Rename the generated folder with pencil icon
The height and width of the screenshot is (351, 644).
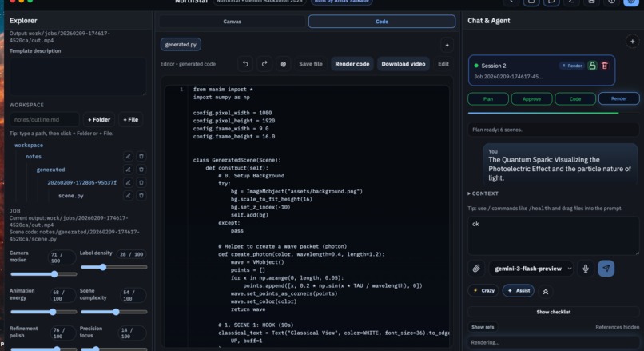(x=128, y=170)
